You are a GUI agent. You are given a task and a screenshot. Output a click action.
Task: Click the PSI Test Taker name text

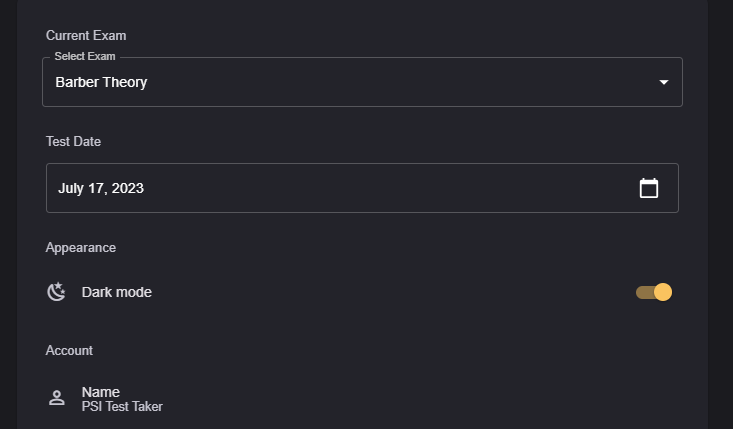click(122, 407)
